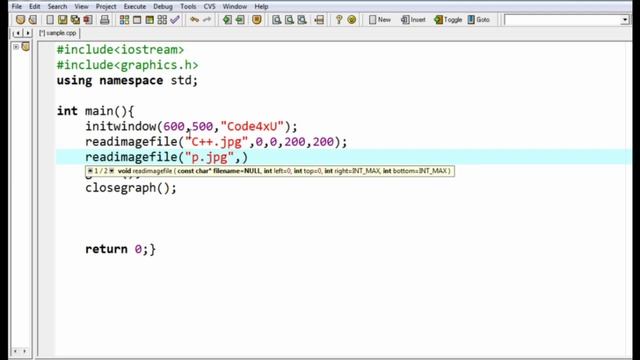Click the Open Project or File icon

tap(33, 20)
